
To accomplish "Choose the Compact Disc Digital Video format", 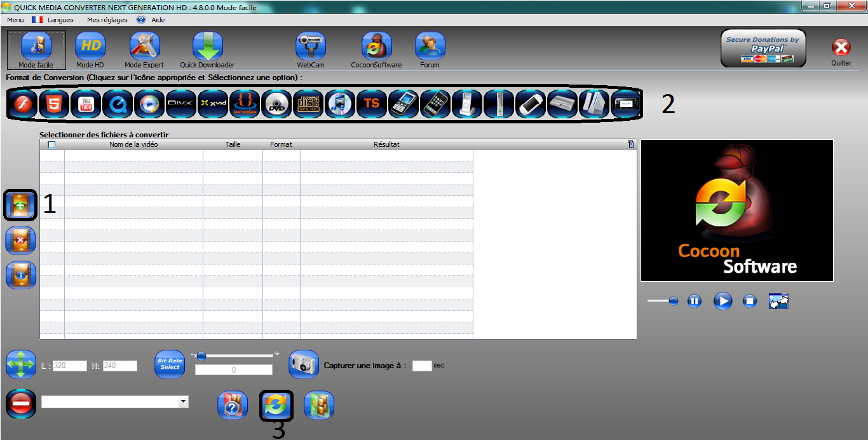I will pos(308,103).
